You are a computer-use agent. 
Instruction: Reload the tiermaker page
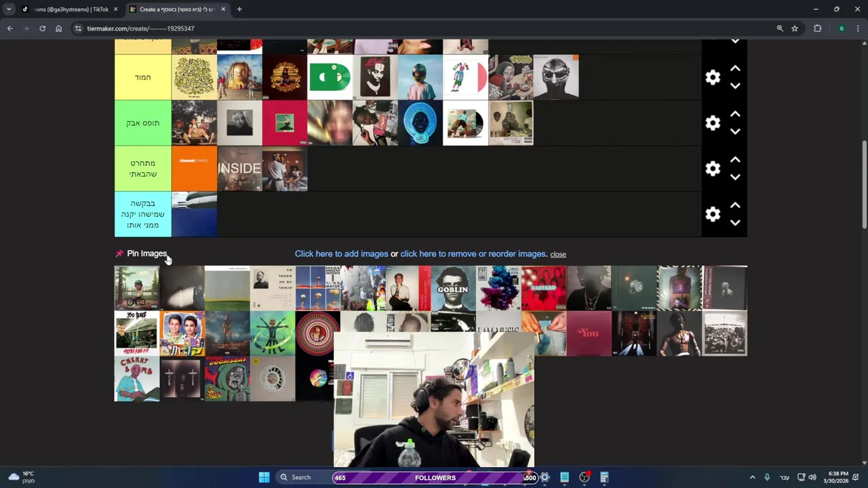pos(42,28)
